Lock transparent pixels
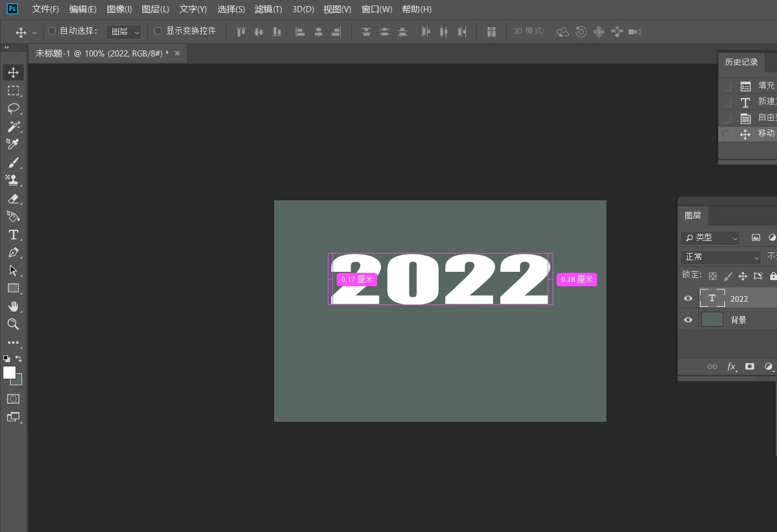Screen dimensions: 777x532 coord(713,276)
